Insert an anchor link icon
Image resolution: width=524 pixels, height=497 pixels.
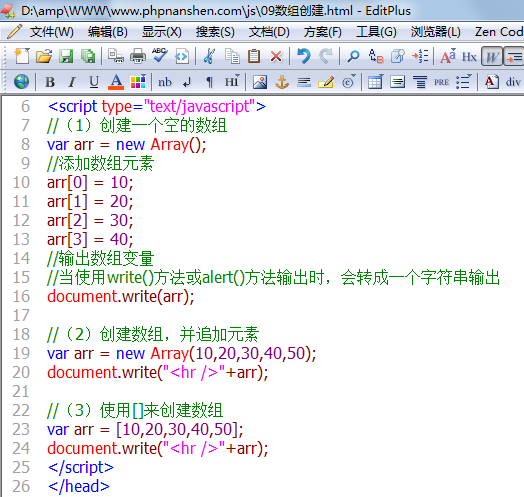(x=282, y=82)
